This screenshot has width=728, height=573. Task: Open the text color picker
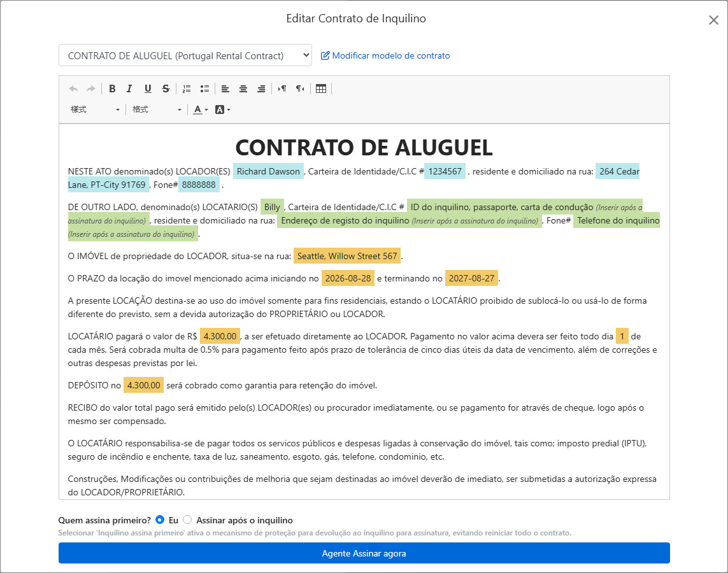click(201, 110)
